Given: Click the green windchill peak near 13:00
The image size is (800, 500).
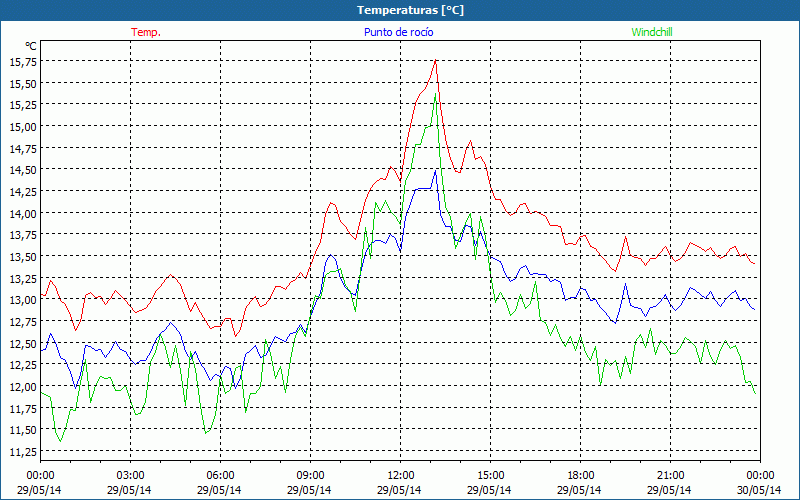Looking at the screenshot, I should (435, 94).
